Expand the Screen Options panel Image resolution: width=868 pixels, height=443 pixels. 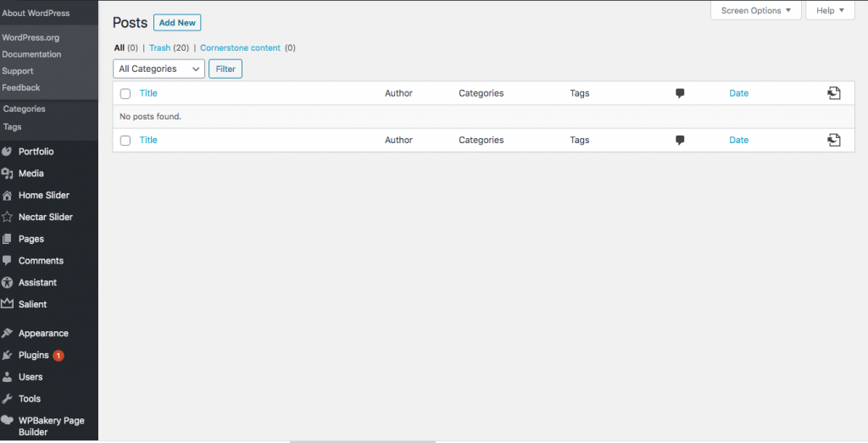[x=755, y=10]
